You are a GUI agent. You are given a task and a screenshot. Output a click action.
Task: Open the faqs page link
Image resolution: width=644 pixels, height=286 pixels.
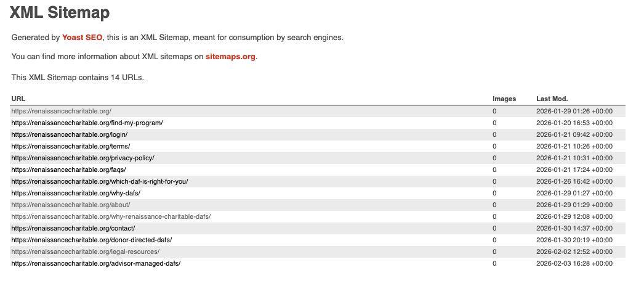[x=68, y=170]
